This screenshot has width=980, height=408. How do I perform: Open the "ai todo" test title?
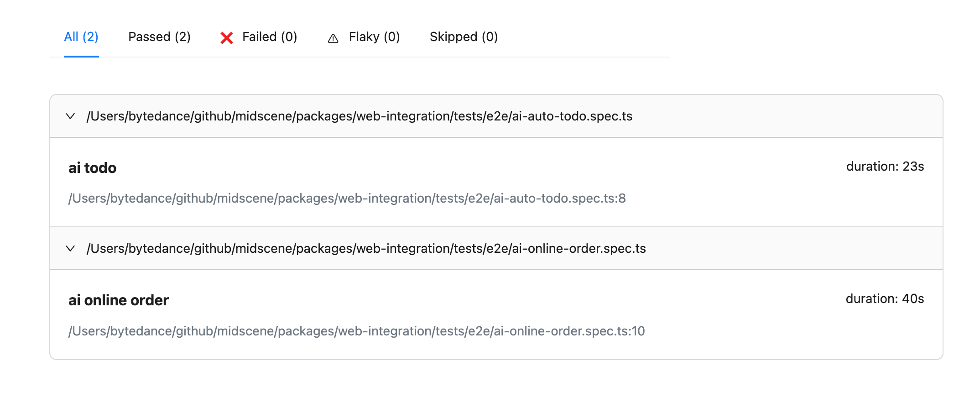92,168
